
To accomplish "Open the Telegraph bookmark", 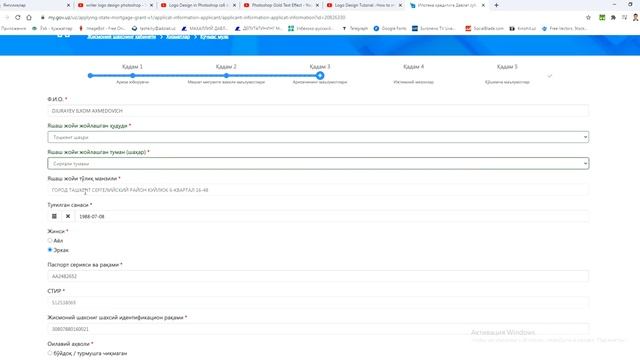I will click(355, 29).
